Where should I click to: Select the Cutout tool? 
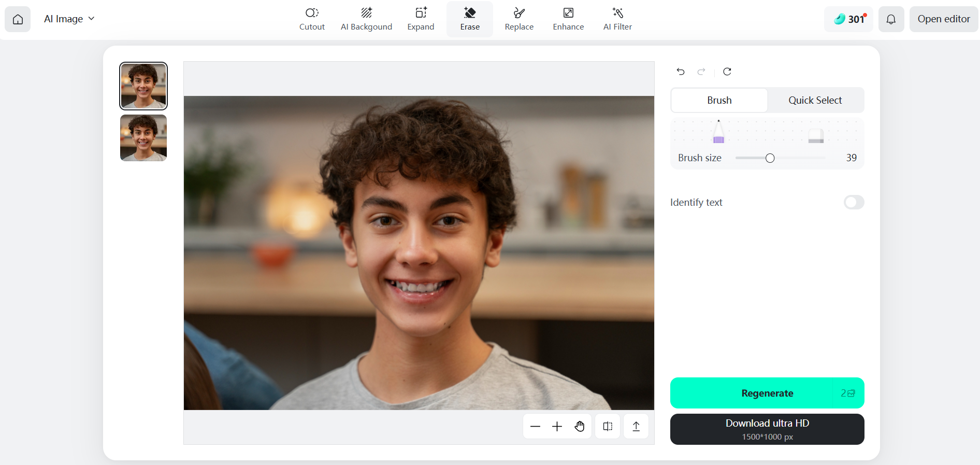(x=312, y=19)
